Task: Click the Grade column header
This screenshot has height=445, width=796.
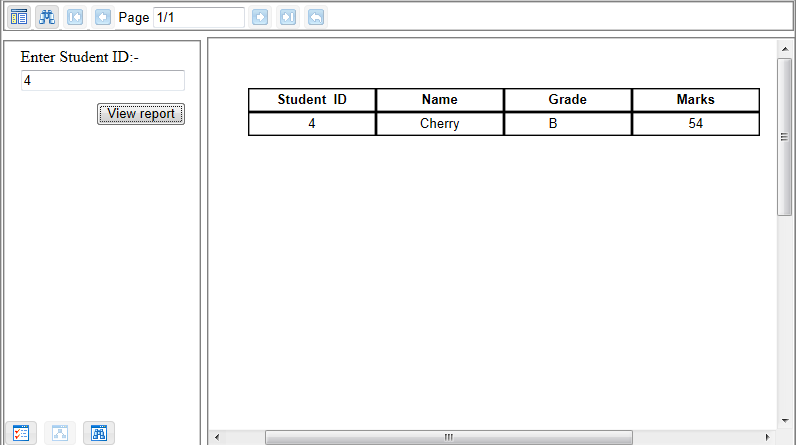Action: (x=568, y=99)
